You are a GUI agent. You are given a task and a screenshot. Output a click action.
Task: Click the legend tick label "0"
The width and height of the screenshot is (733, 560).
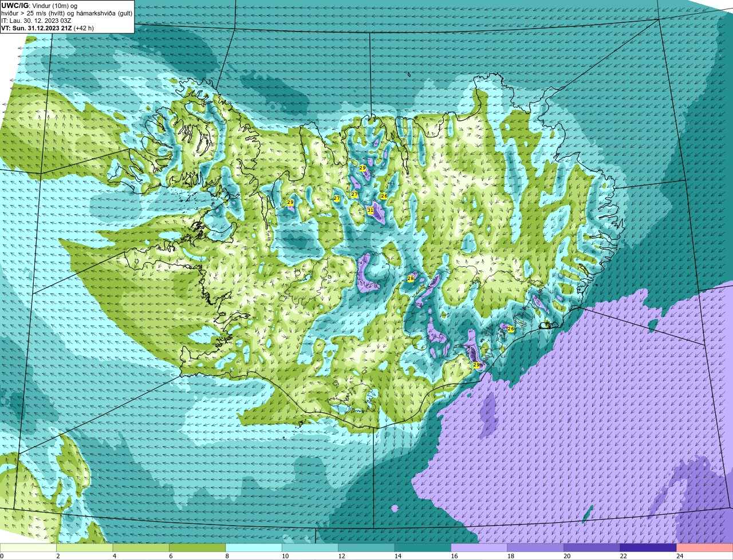click(2, 556)
